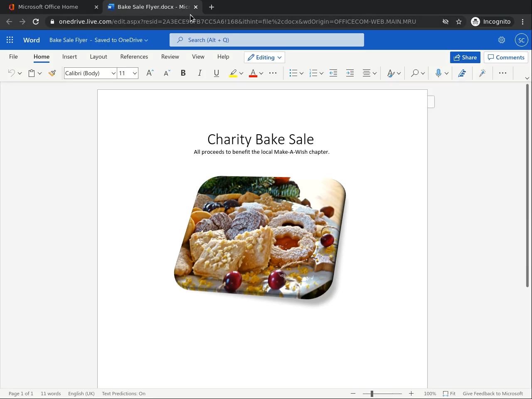Expand paste options dropdown arrow
Image resolution: width=532 pixels, height=399 pixels.
[x=39, y=73]
